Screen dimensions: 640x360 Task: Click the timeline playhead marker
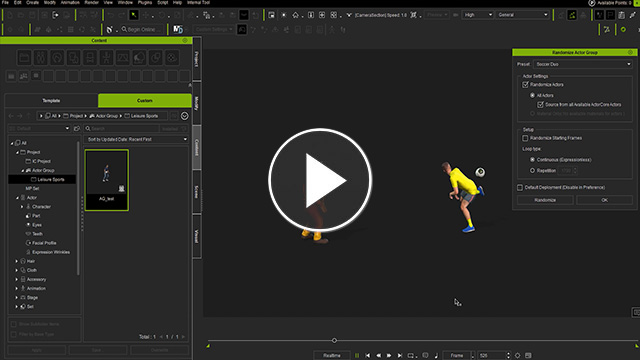[334, 340]
